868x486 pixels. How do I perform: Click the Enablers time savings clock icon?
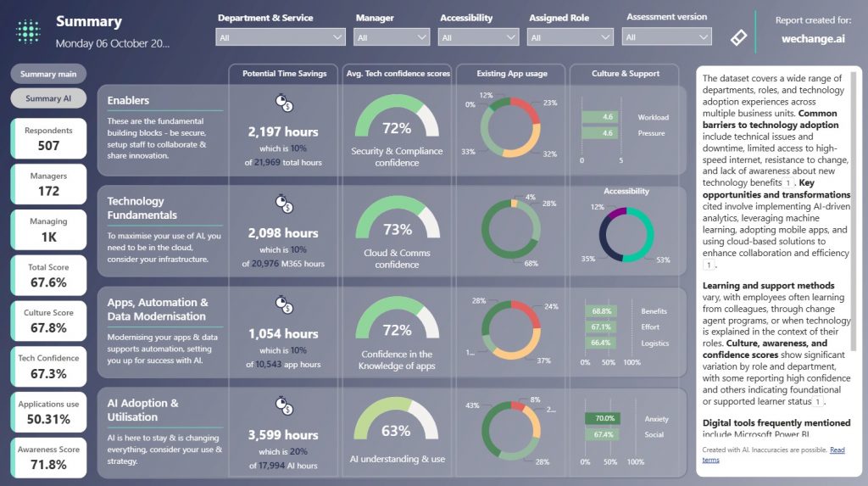(x=284, y=103)
